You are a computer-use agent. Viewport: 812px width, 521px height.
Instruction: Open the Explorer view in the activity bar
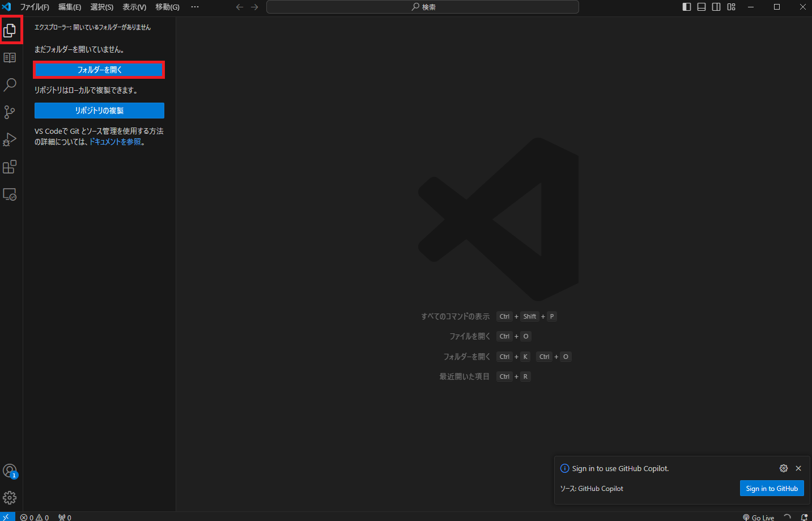[x=10, y=30]
